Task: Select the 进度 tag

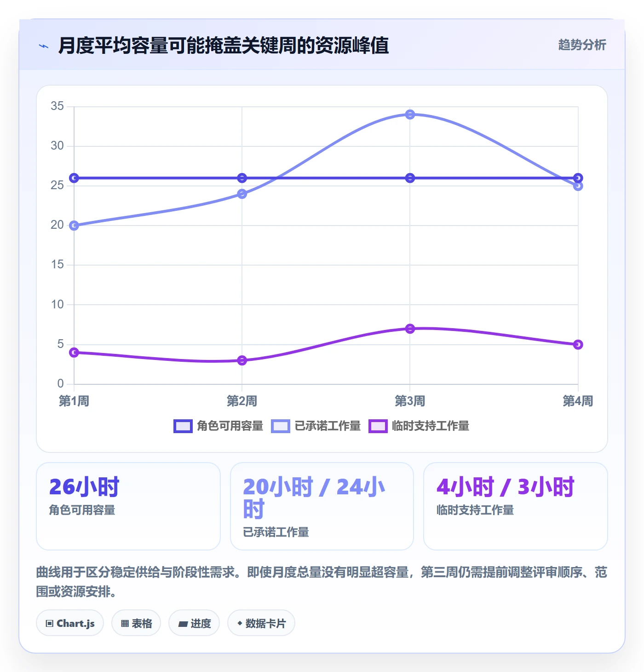Action: coord(194,623)
